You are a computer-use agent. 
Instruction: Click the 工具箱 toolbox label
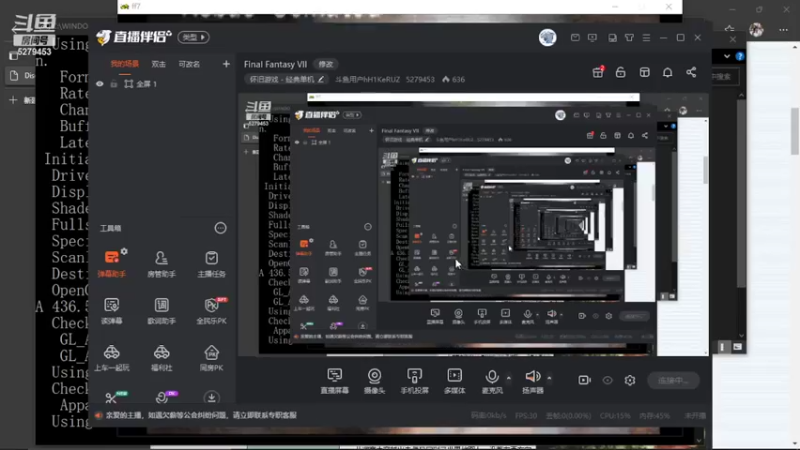[111, 228]
